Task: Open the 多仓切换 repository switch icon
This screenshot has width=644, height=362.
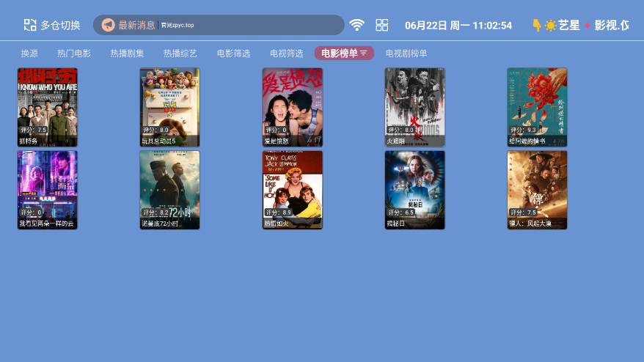Action: 29,25
